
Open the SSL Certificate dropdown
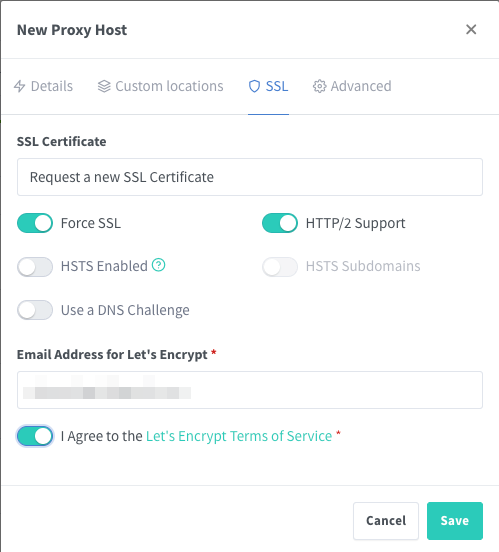coord(250,177)
